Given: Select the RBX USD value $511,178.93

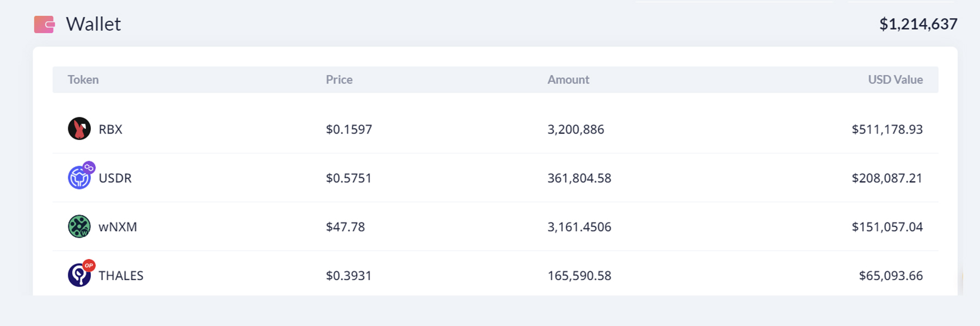Looking at the screenshot, I should coord(887,130).
